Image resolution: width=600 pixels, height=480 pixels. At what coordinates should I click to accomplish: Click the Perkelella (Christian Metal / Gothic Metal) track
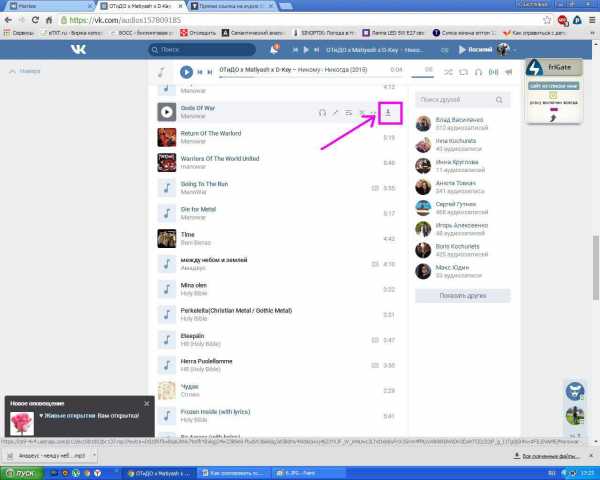click(x=276, y=314)
